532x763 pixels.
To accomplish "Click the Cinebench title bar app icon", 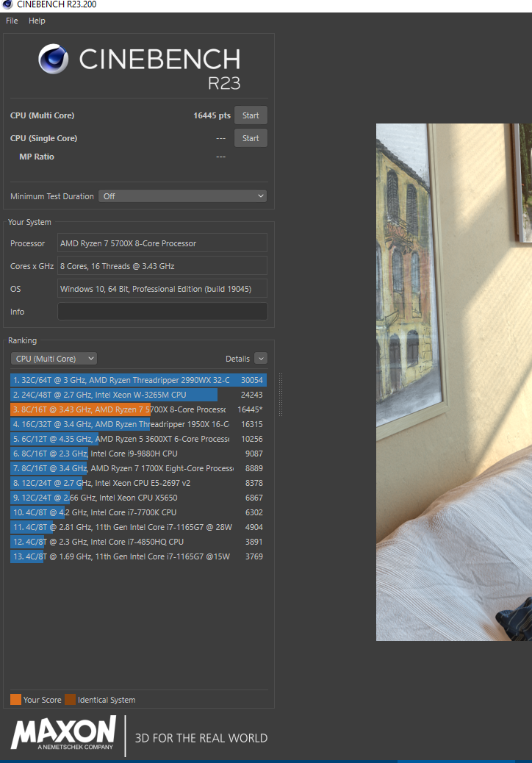I will tap(7, 4).
